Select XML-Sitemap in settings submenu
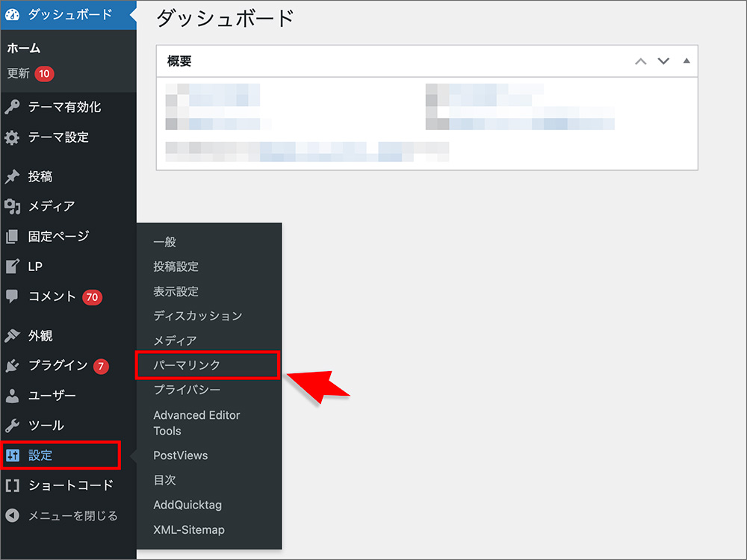The width and height of the screenshot is (747, 560). pyautogui.click(x=189, y=529)
